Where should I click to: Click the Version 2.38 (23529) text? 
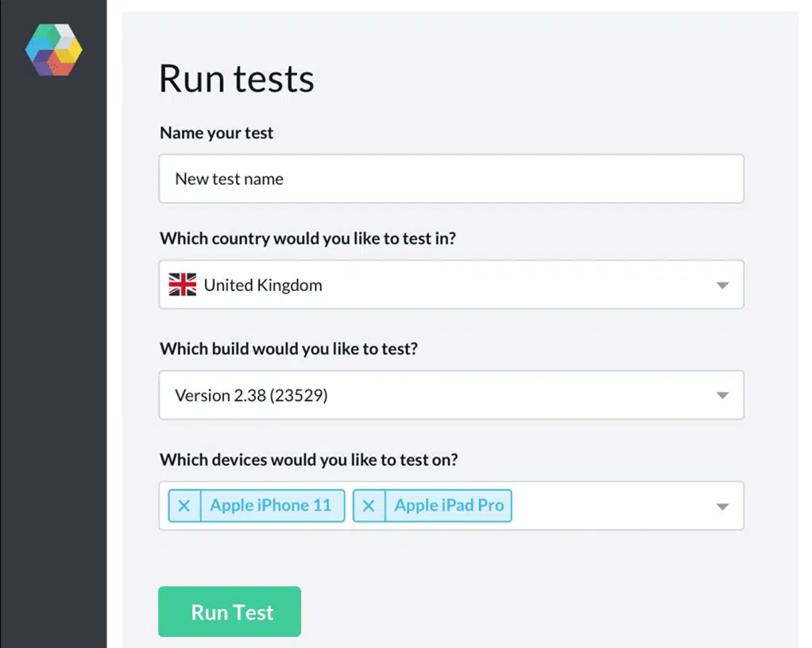click(251, 395)
